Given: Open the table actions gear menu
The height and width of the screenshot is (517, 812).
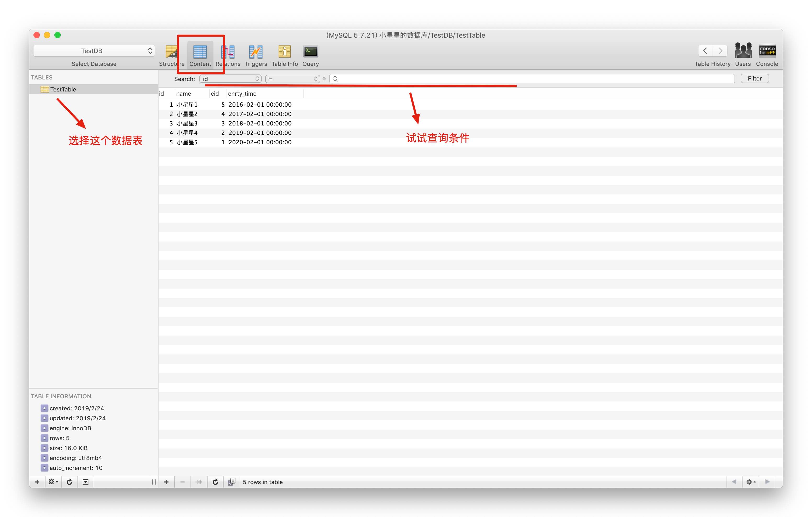Looking at the screenshot, I should 53,482.
